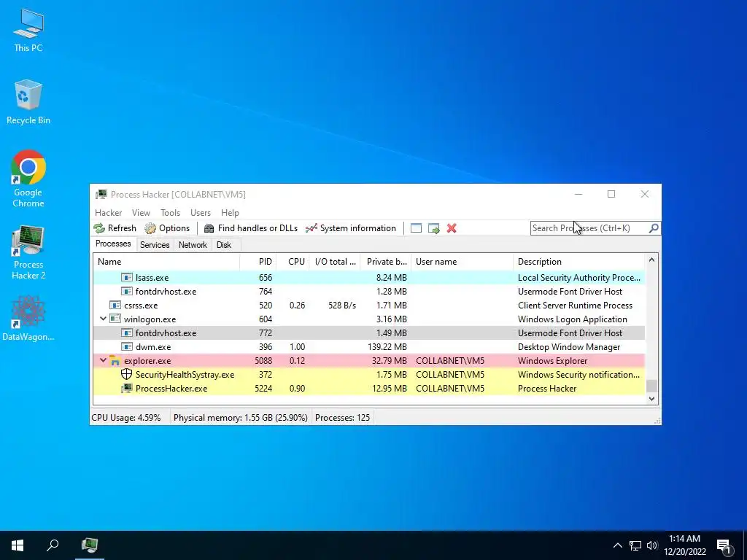The image size is (747, 560).
Task: Switch to the Processes tab
Action: click(x=113, y=244)
